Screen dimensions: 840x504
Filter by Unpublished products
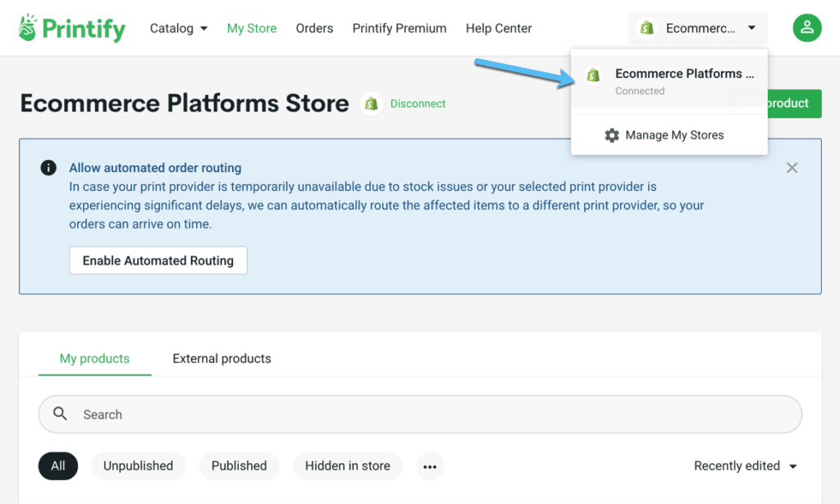(x=138, y=466)
